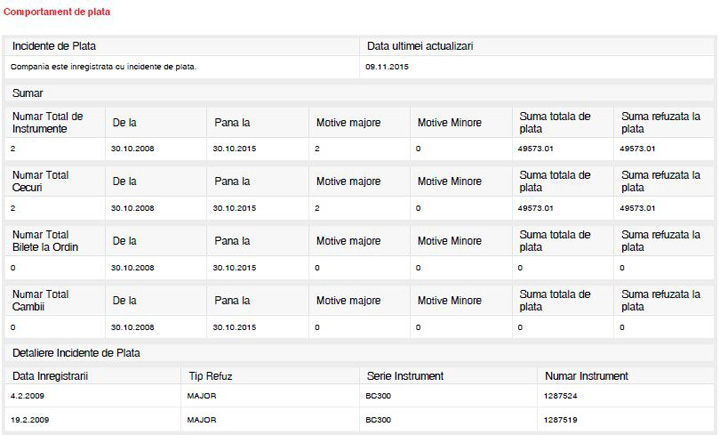Click registration date 4.2.2009

[28, 396]
